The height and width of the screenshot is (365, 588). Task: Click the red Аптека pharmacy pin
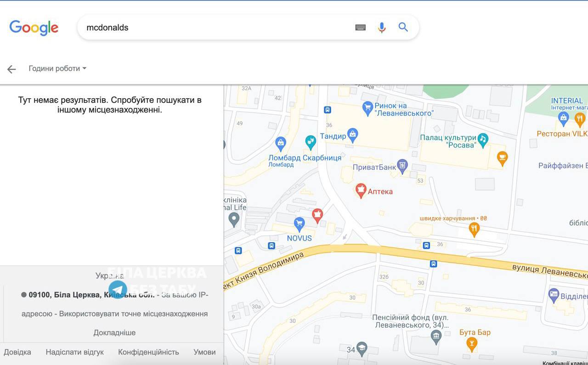pyautogui.click(x=361, y=191)
